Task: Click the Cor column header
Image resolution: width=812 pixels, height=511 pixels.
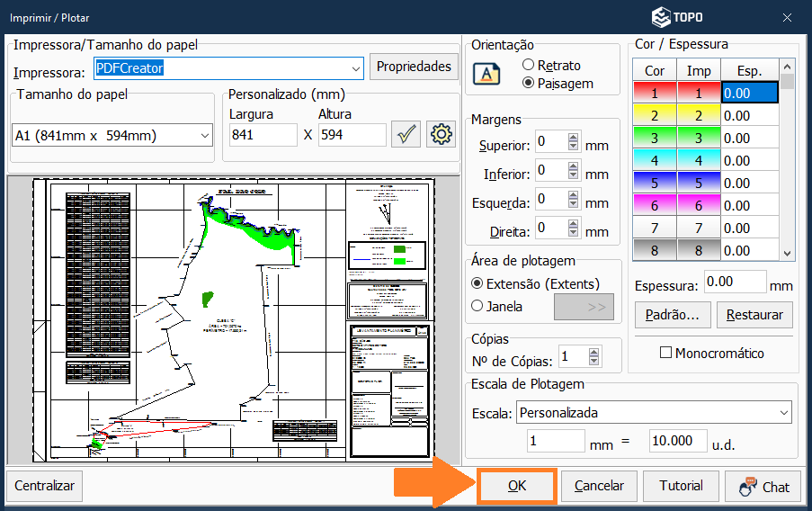Action: click(655, 71)
